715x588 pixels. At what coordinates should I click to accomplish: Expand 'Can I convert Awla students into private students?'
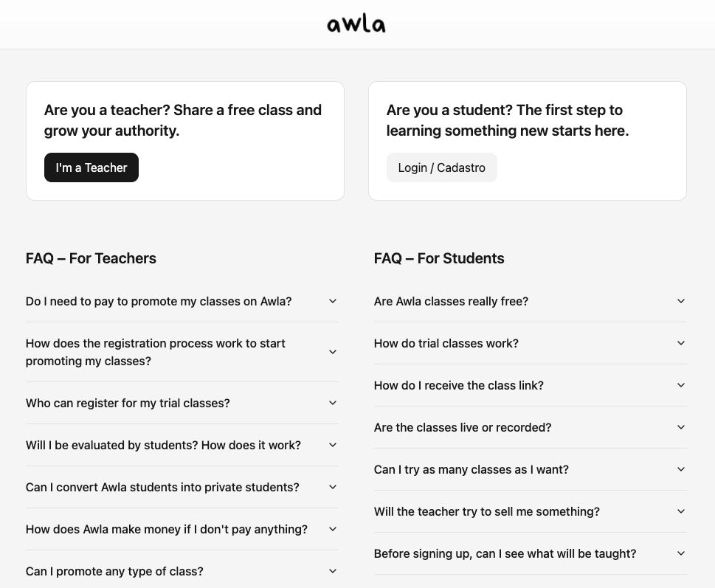[x=162, y=487]
